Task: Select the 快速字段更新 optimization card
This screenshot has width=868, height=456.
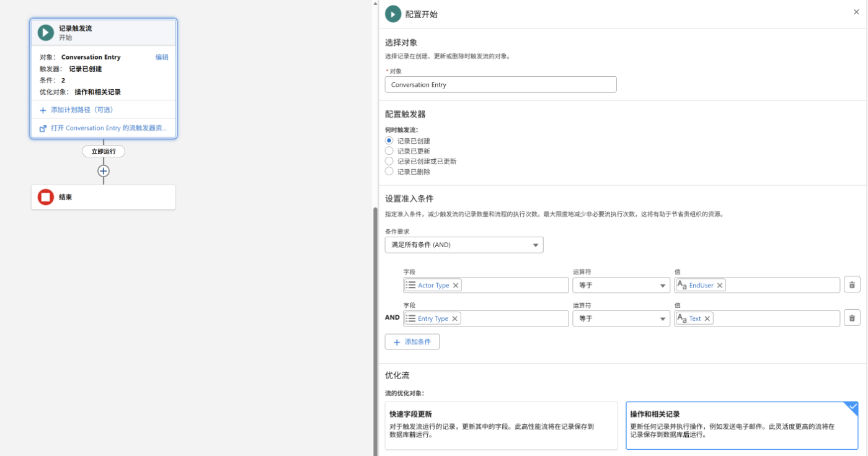Action: (x=502, y=426)
